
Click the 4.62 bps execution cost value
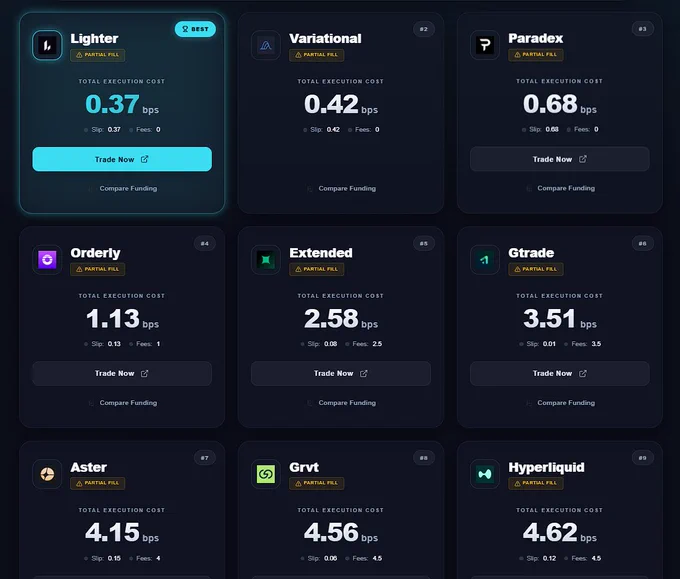[559, 532]
